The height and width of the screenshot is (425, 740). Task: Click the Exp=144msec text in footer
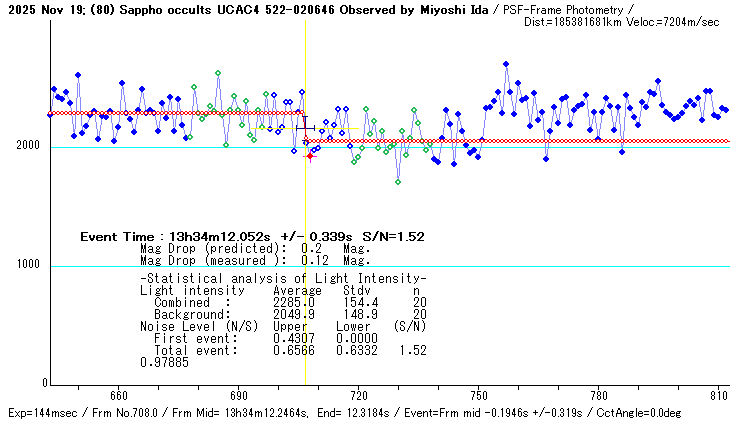(40, 413)
